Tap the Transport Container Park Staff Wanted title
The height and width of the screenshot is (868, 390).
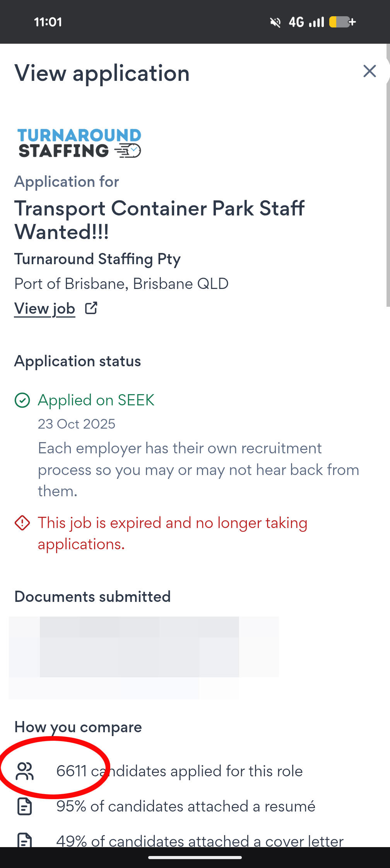click(159, 220)
